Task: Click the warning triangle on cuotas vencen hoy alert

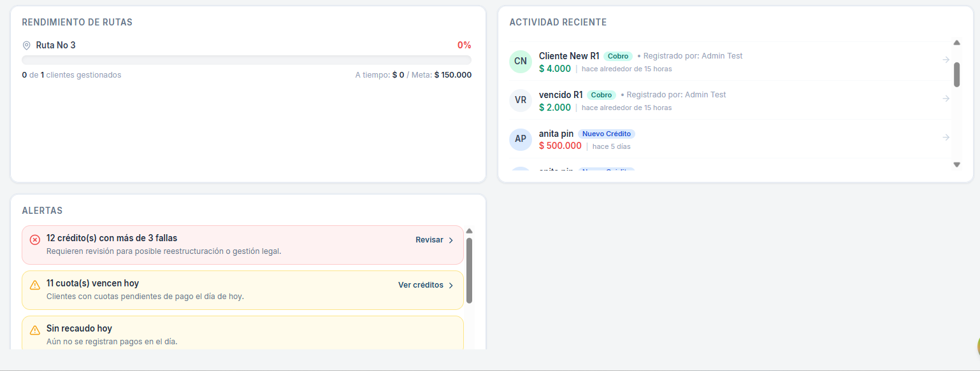Action: [x=35, y=284]
